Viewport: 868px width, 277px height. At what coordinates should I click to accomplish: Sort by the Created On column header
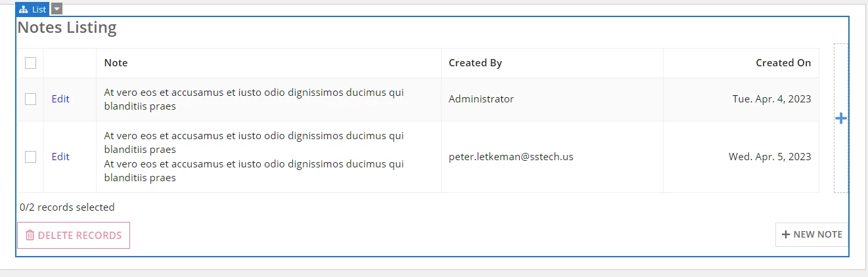point(783,63)
